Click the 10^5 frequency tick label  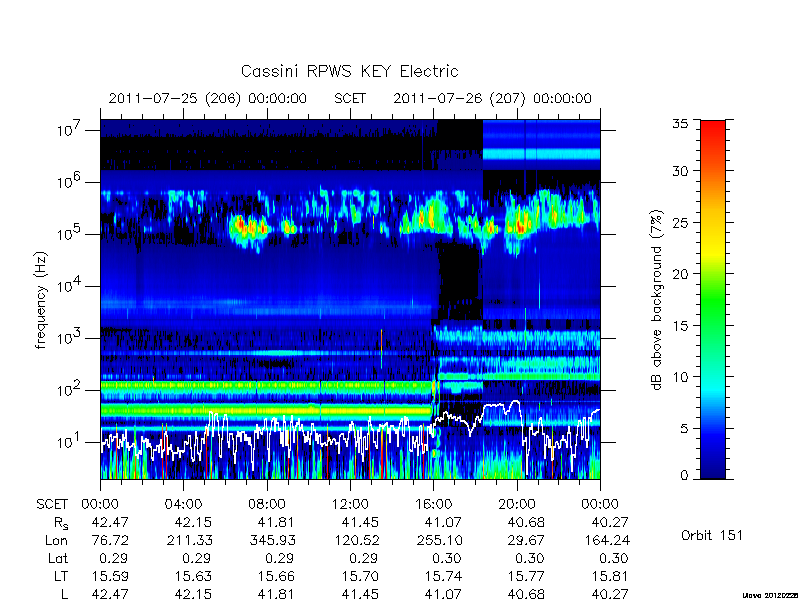pos(68,233)
